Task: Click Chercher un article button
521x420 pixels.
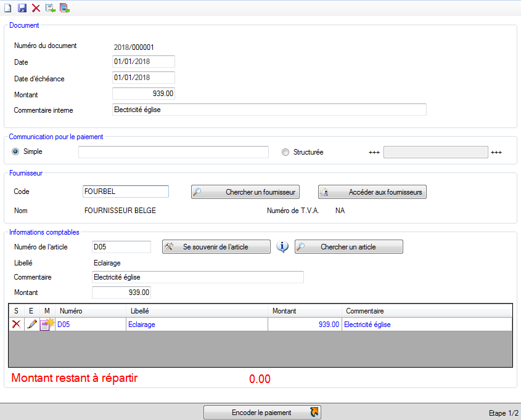Action: (x=348, y=246)
